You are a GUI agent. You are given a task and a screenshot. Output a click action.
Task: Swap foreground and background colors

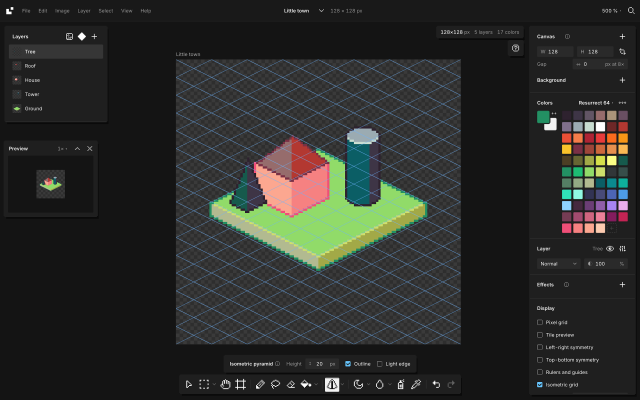[x=554, y=113]
